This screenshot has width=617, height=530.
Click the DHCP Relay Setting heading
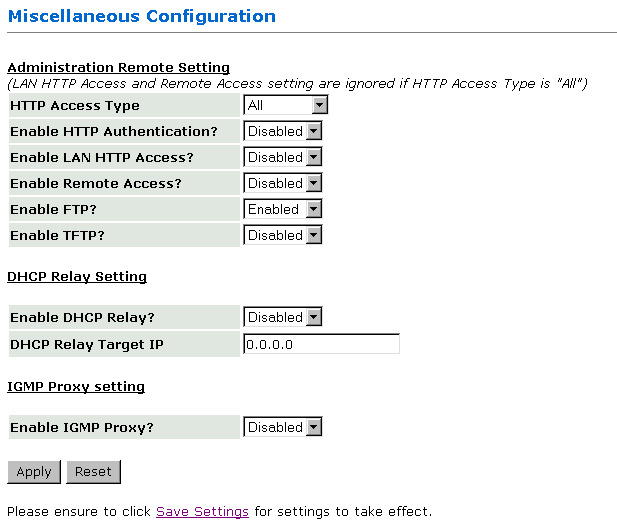[77, 276]
